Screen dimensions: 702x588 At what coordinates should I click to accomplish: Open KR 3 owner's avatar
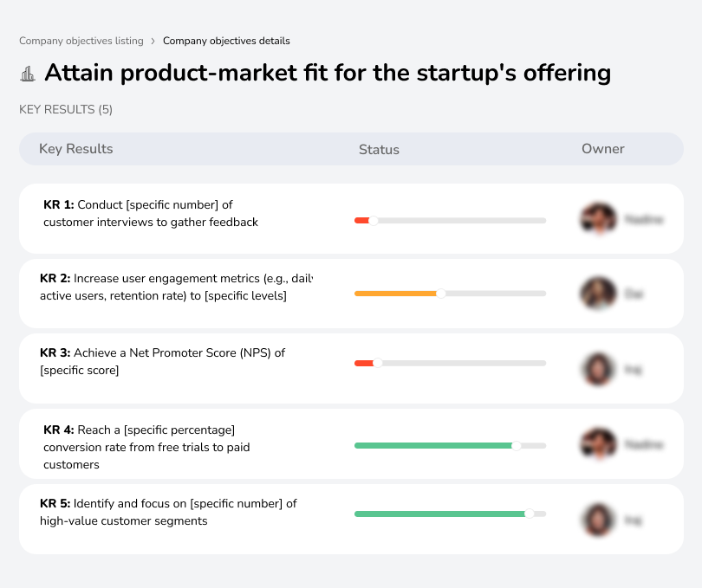coord(598,368)
